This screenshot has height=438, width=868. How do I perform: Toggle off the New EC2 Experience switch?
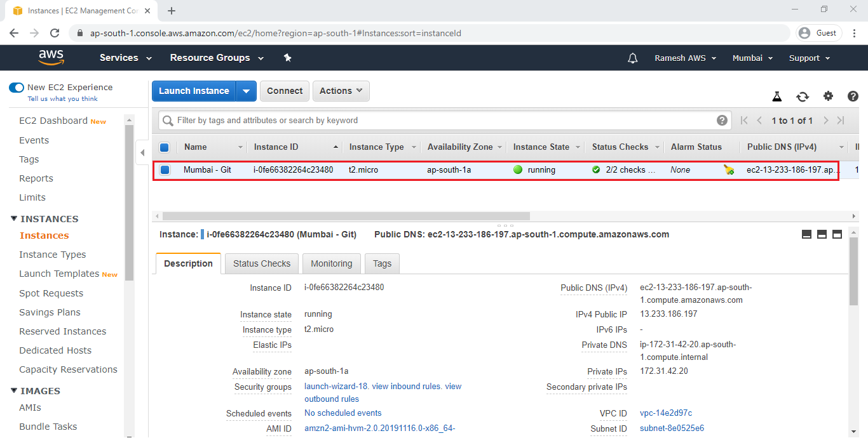[x=16, y=88]
